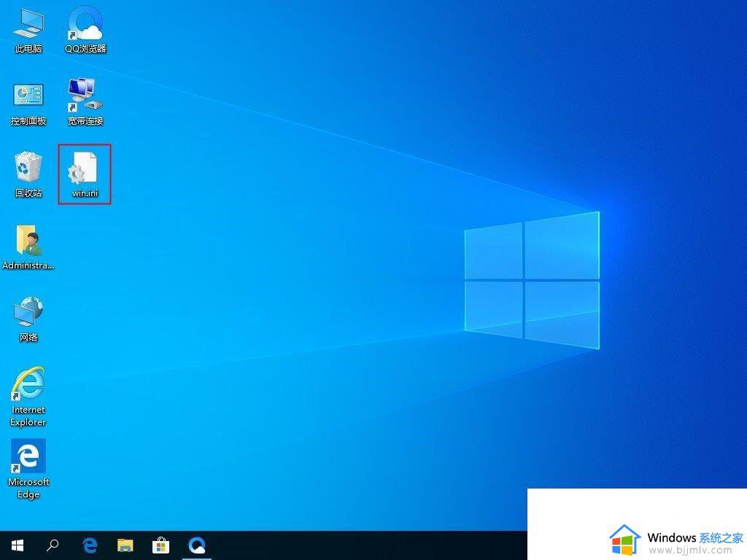Open Microsoft Store from the taskbar
Image resolution: width=747 pixels, height=560 pixels.
[x=161, y=545]
